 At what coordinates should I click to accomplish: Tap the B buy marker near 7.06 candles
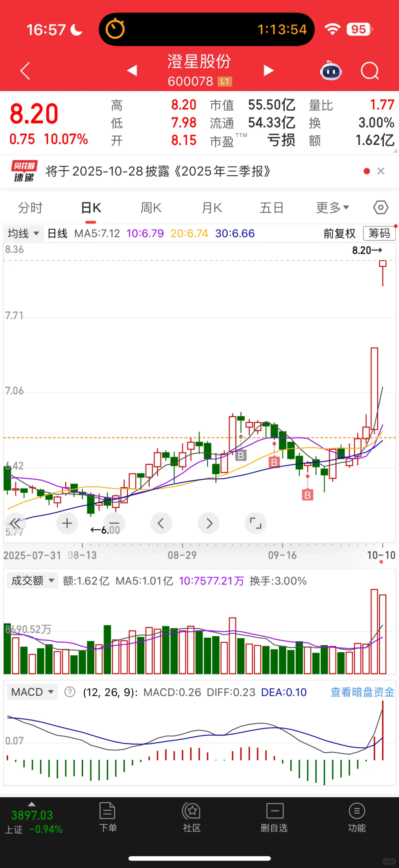coord(241,455)
